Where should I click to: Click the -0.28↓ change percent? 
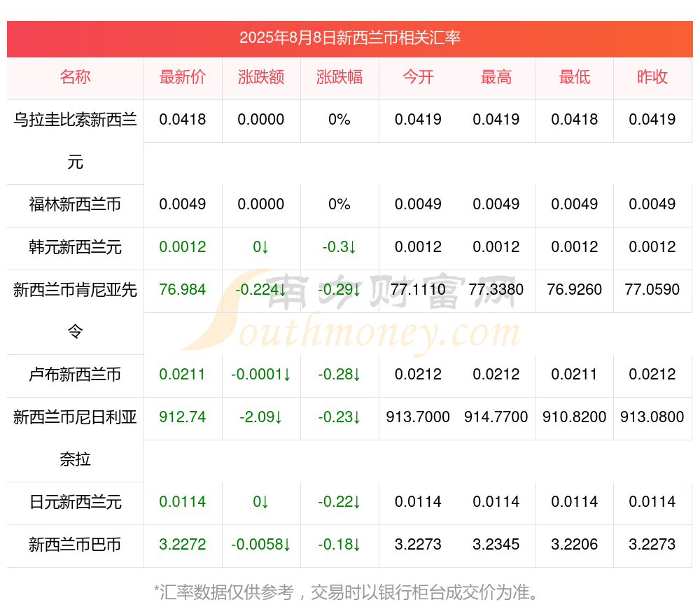(339, 374)
